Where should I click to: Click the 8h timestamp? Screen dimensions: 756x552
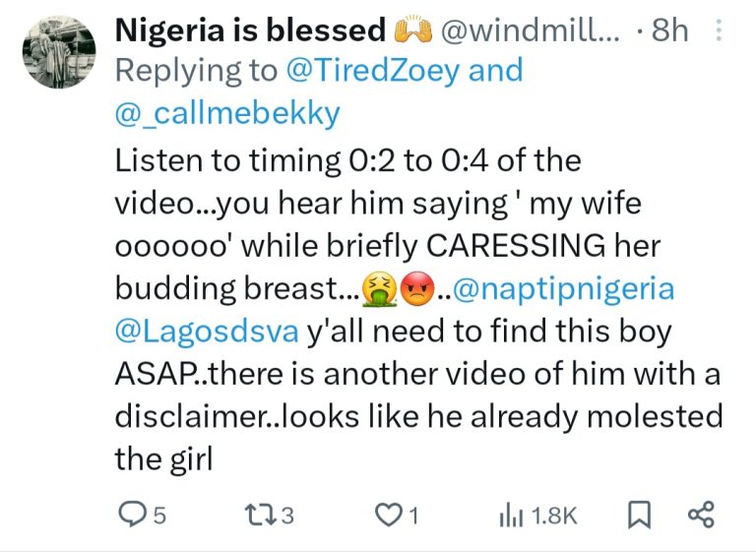671,31
